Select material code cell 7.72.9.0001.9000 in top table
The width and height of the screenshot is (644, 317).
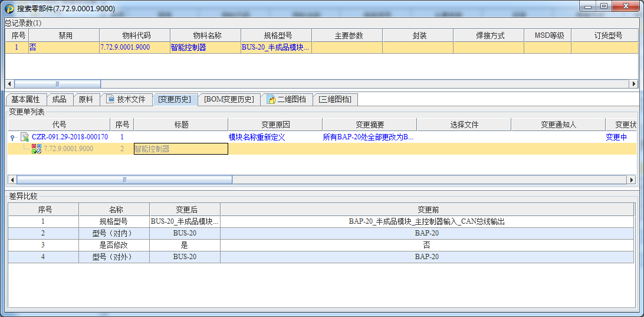[x=134, y=47]
